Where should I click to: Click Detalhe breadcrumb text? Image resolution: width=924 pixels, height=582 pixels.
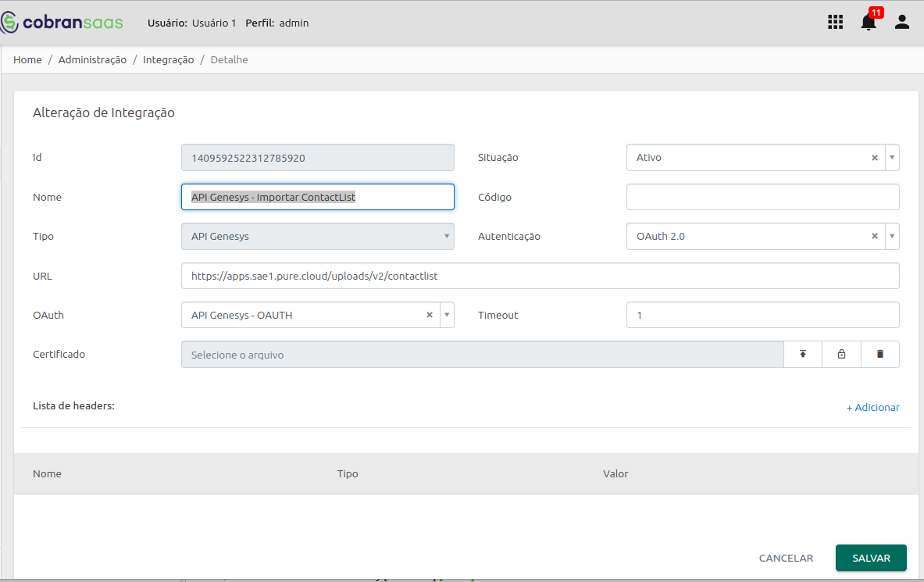click(x=229, y=59)
